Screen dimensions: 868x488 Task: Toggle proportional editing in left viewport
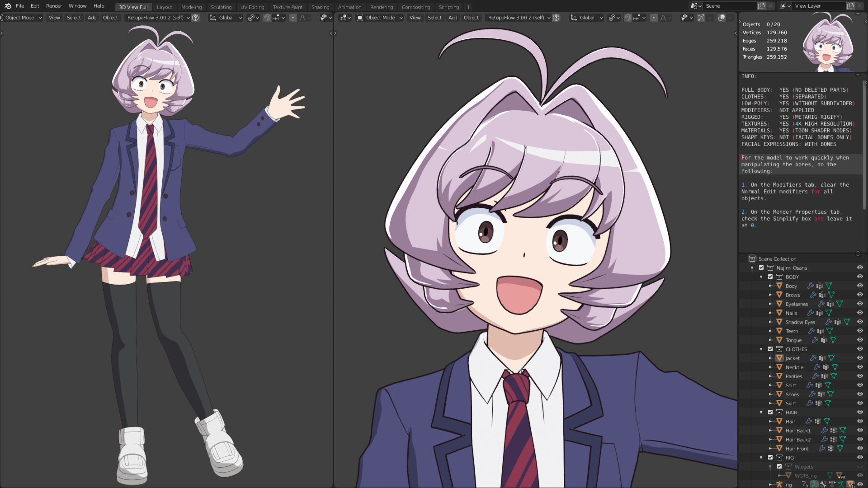pyautogui.click(x=293, y=18)
